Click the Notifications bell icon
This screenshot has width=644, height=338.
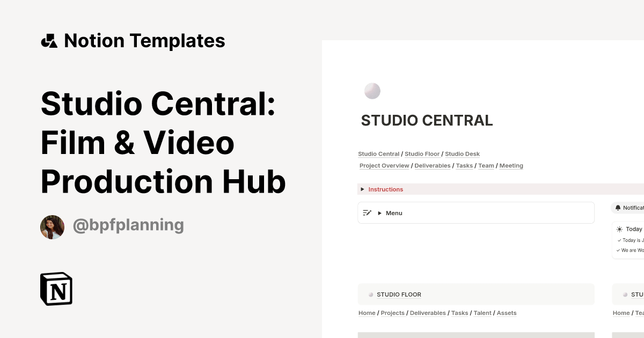pos(618,208)
